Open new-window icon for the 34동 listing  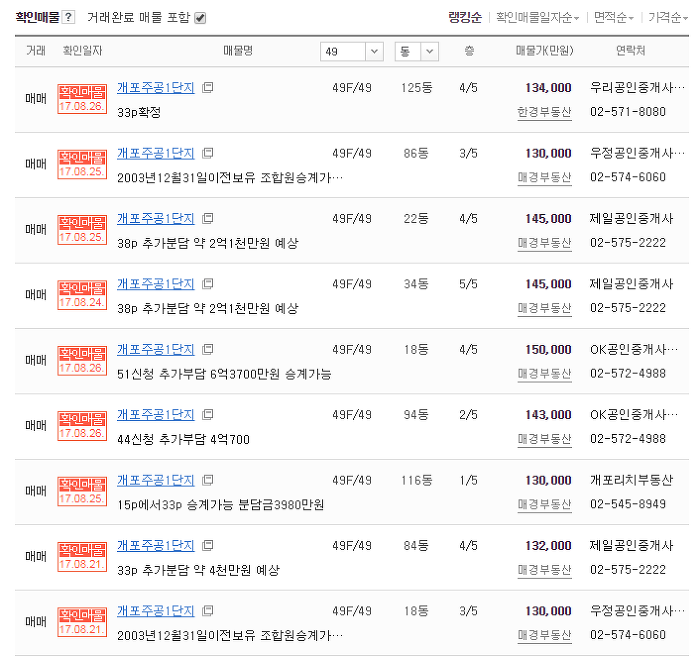click(x=208, y=283)
